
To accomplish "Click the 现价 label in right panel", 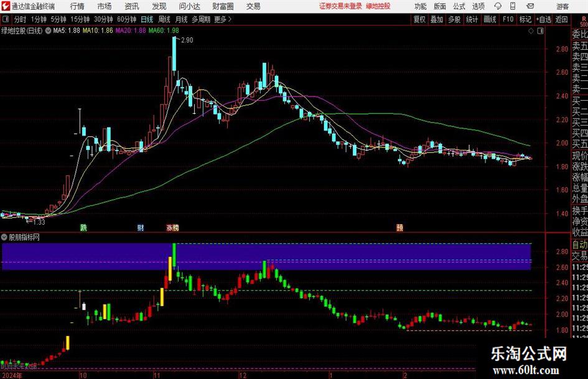I will point(580,156).
